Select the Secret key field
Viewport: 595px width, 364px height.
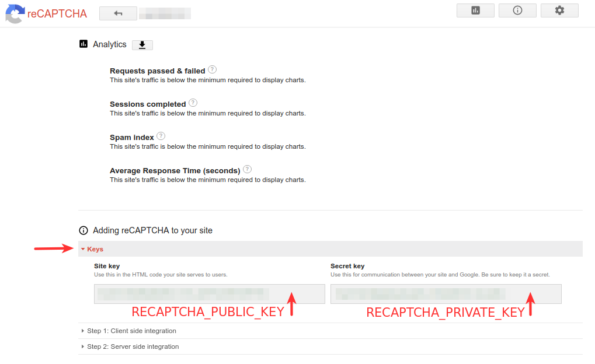click(446, 293)
